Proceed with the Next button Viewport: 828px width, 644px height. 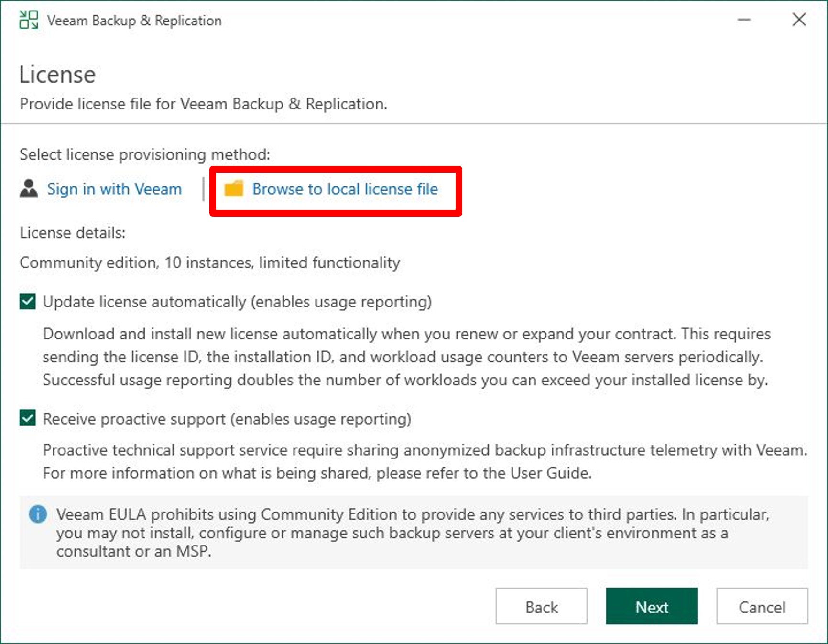(x=652, y=606)
